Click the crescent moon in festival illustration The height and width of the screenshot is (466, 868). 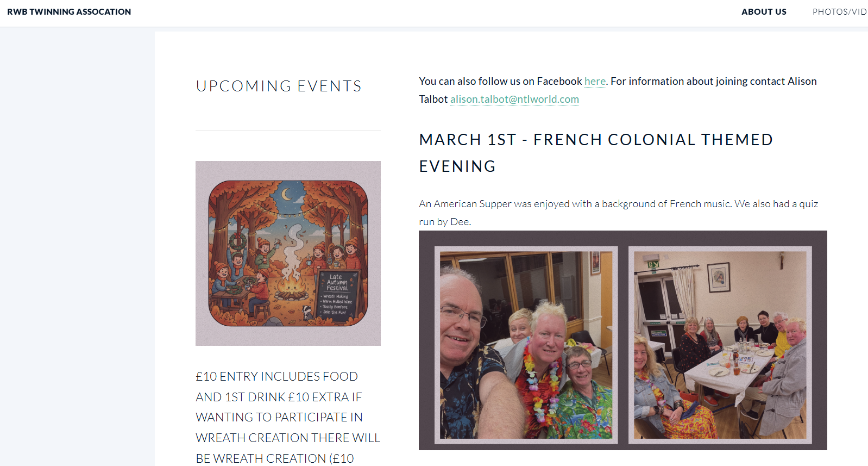point(286,194)
